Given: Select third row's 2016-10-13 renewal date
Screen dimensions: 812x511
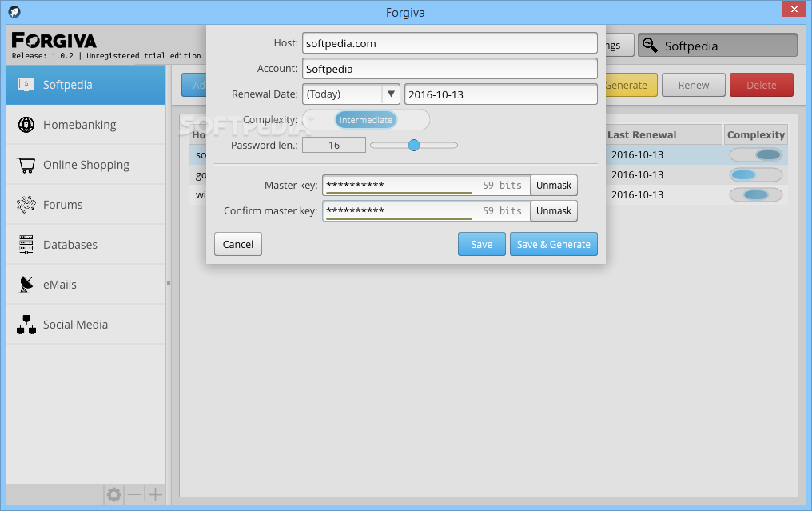Looking at the screenshot, I should pos(637,195).
